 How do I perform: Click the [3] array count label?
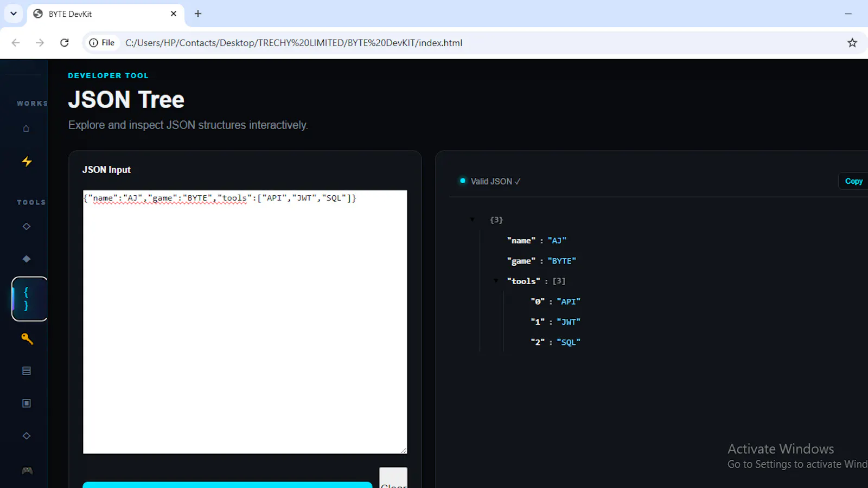(559, 281)
